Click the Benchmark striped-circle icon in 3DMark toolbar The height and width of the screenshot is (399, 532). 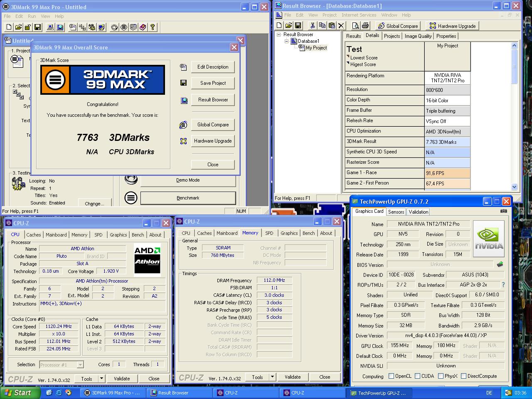[x=124, y=27]
